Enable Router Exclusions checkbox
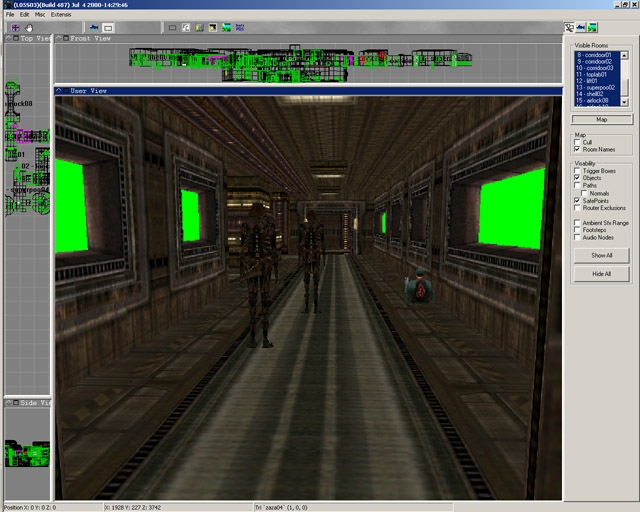The height and width of the screenshot is (512, 640). pos(577,208)
